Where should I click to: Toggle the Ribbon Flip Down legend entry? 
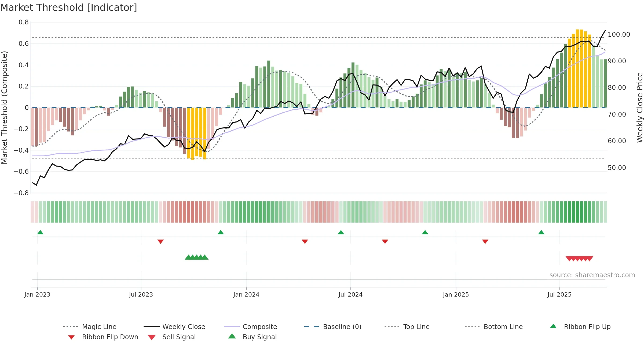coord(103,337)
